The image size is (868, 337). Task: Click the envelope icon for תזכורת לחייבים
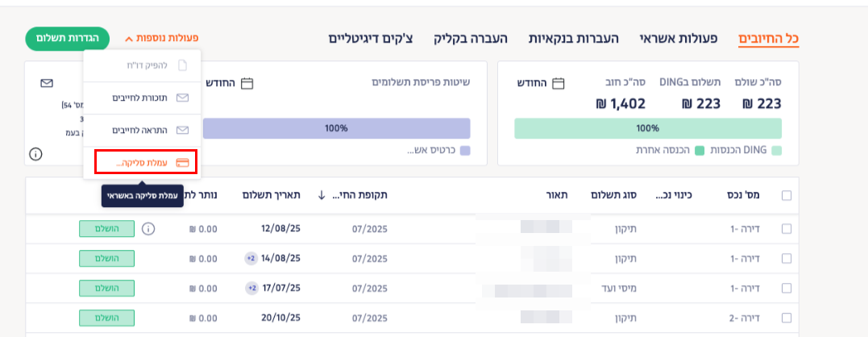point(182,98)
